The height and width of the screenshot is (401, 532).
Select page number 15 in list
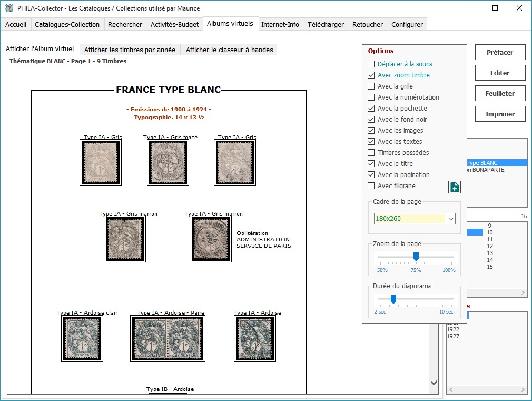pyautogui.click(x=489, y=267)
